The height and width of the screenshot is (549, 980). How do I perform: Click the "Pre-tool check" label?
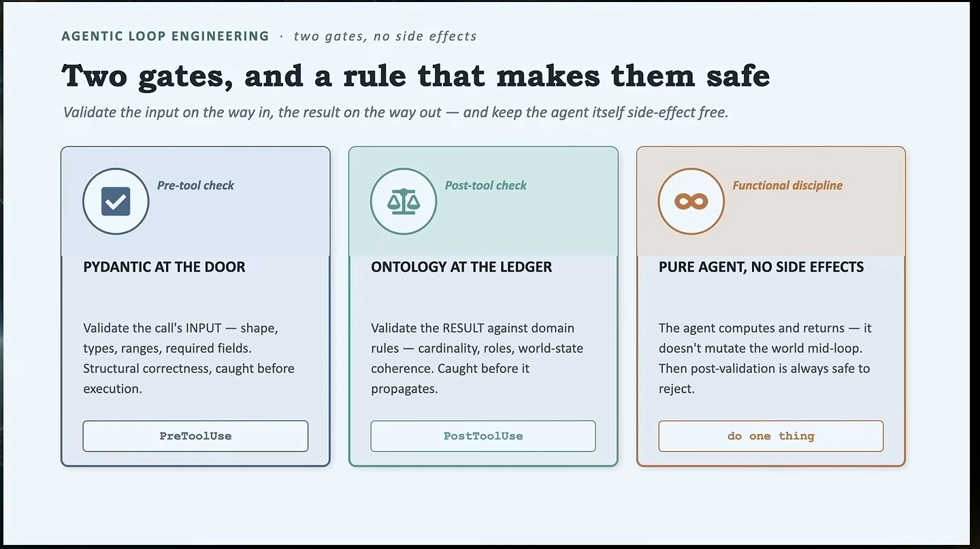click(195, 185)
